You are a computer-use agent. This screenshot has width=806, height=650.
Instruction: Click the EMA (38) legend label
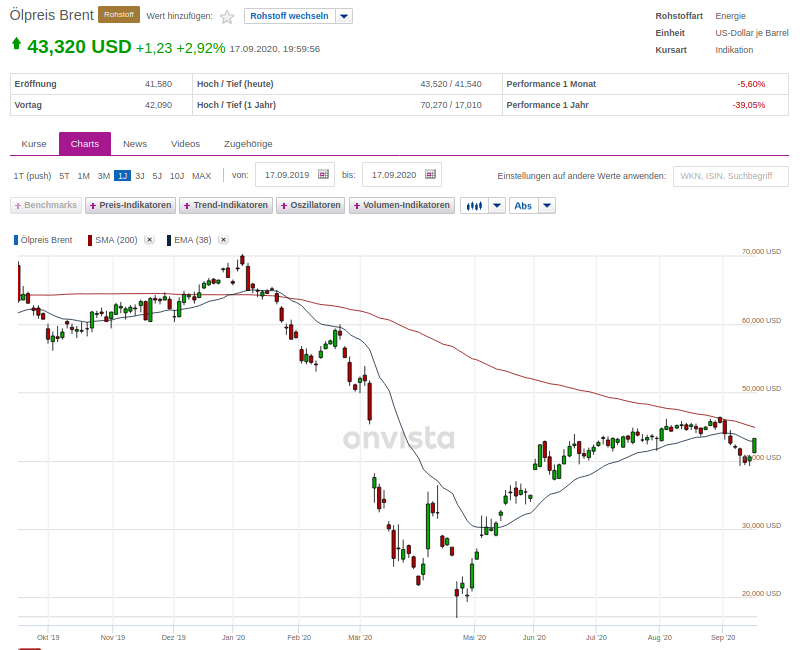click(x=193, y=240)
